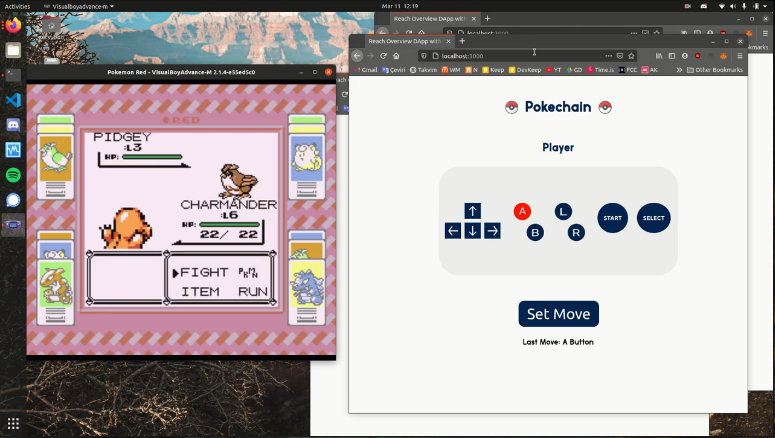The height and width of the screenshot is (438, 775).
Task: Click the round START button
Action: click(612, 218)
